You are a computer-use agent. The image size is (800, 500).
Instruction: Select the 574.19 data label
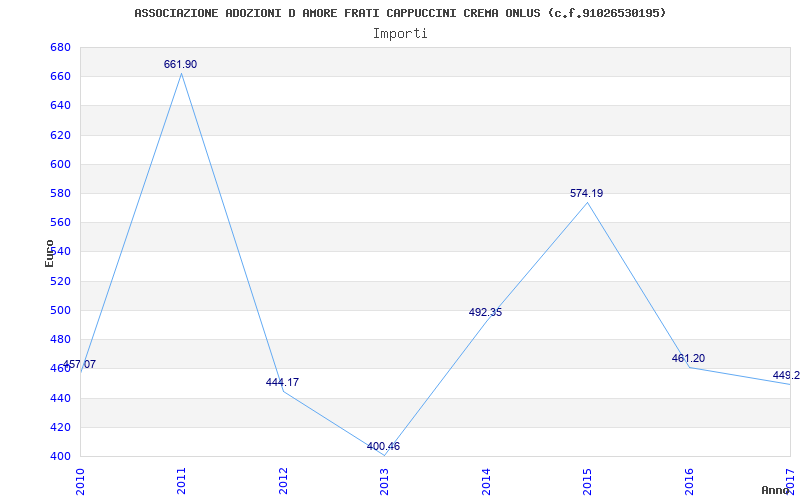click(x=586, y=193)
